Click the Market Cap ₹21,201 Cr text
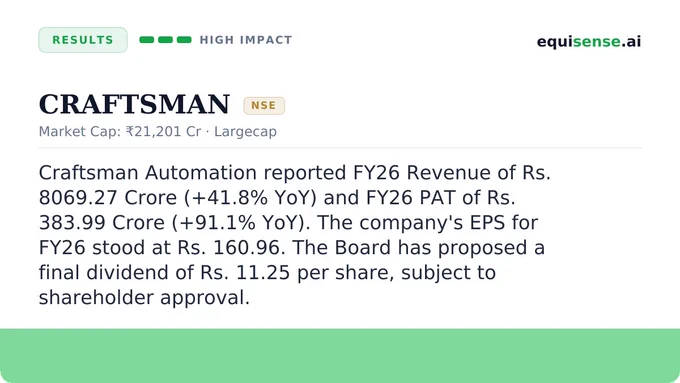Image resolution: width=680 pixels, height=383 pixels. (120, 131)
